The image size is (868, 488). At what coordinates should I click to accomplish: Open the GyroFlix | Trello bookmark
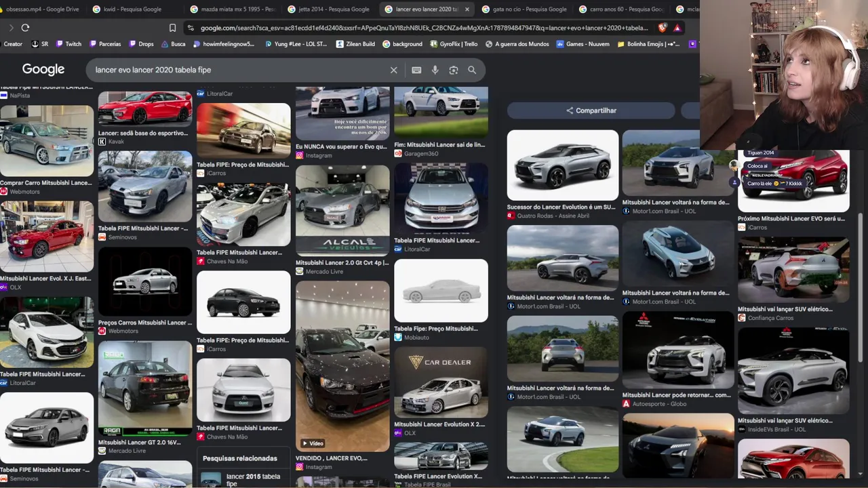[454, 44]
